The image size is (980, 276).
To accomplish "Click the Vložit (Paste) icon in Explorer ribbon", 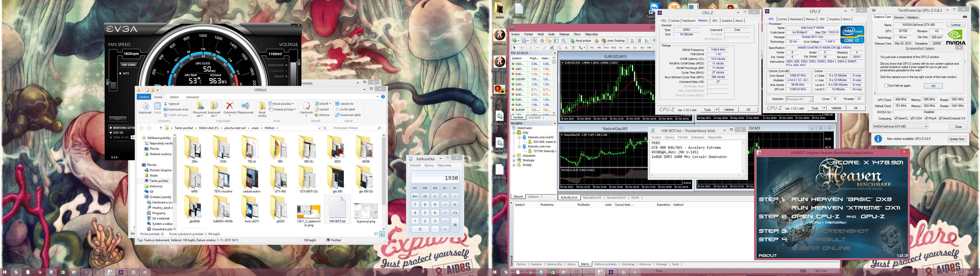I will [157, 106].
